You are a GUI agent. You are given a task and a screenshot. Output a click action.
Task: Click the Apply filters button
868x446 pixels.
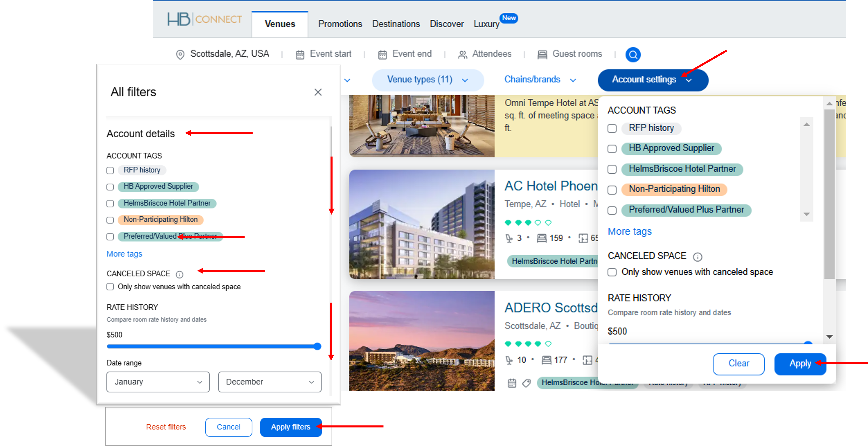[290, 427]
